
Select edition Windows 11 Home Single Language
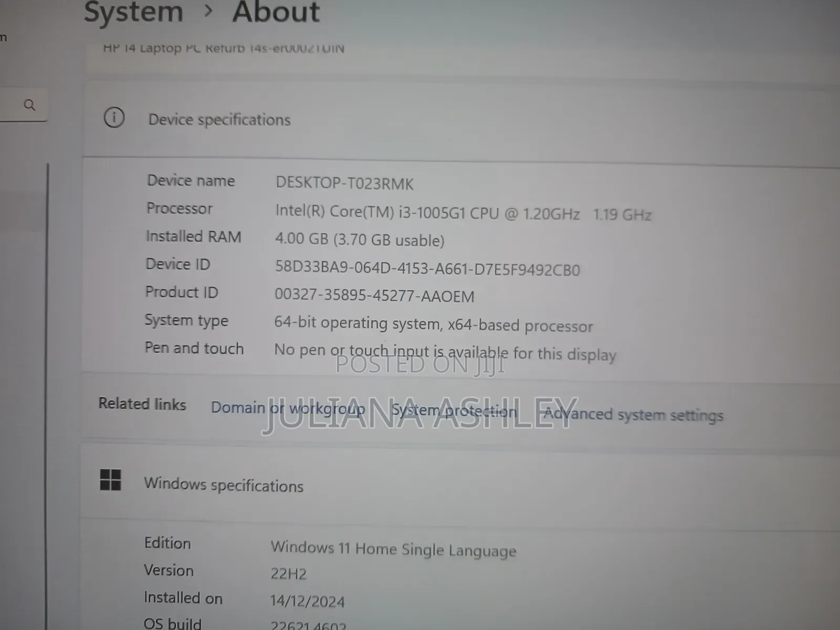(x=393, y=549)
